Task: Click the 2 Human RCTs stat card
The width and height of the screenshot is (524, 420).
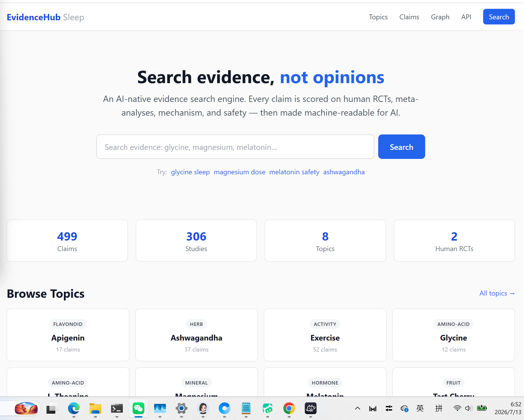Action: point(454,241)
